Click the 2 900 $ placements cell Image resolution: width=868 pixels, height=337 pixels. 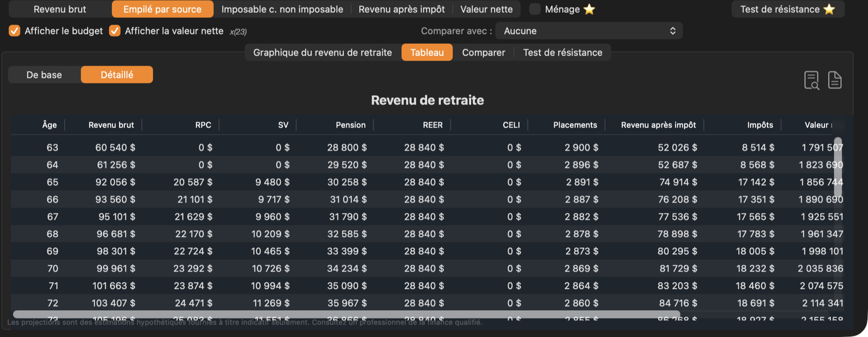[x=582, y=147]
